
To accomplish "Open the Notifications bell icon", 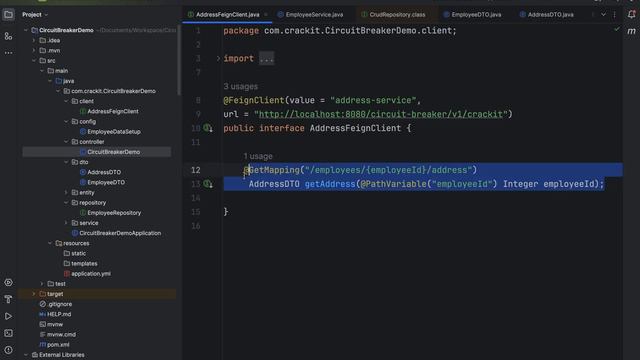I will [631, 15].
